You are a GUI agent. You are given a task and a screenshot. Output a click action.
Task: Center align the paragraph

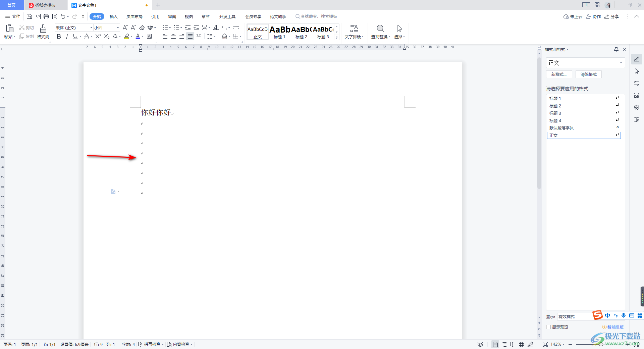(x=173, y=36)
